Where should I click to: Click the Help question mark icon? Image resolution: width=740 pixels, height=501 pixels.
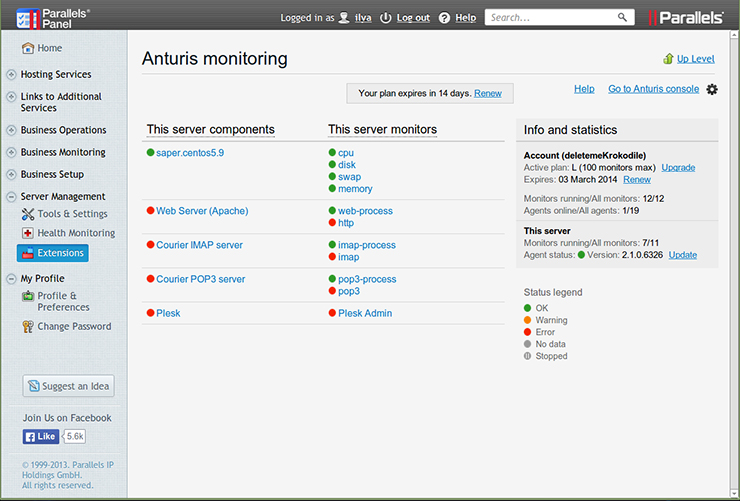(444, 18)
